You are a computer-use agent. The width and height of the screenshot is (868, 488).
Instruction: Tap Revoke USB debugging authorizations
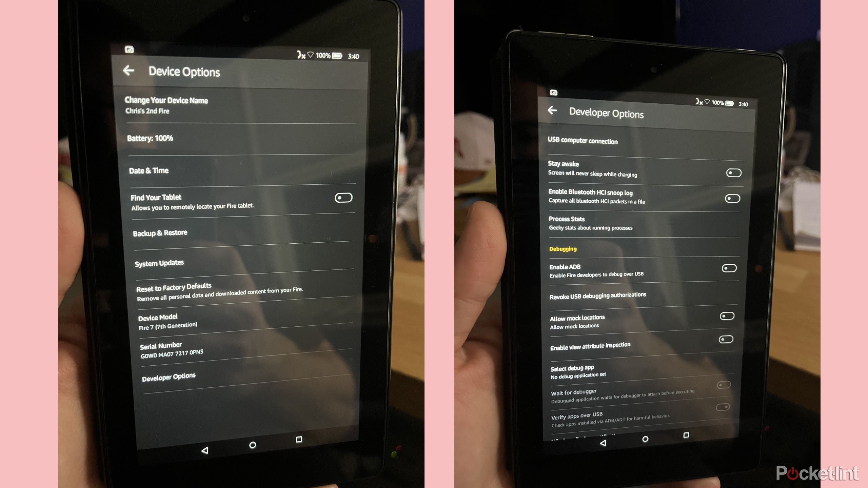pos(598,294)
